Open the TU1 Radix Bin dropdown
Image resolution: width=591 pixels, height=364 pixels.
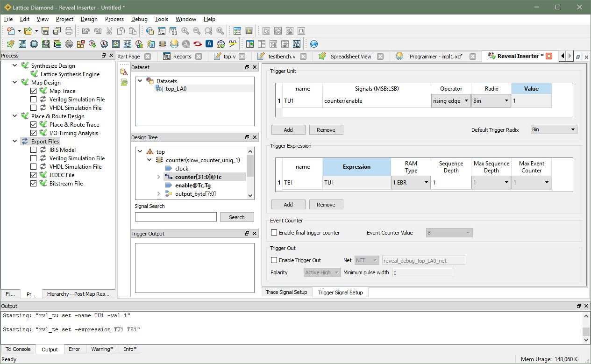[x=491, y=101]
